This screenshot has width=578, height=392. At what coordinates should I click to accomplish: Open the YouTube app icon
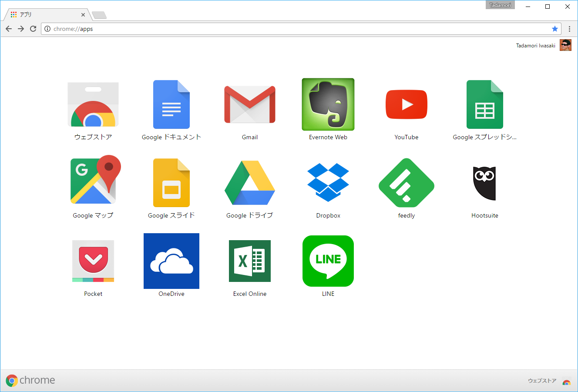407,104
